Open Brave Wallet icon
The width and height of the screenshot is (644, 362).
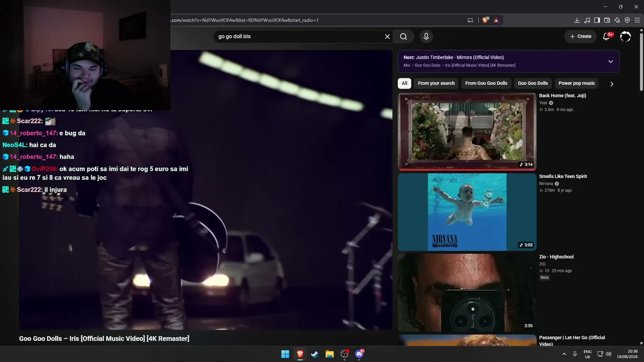click(x=607, y=20)
